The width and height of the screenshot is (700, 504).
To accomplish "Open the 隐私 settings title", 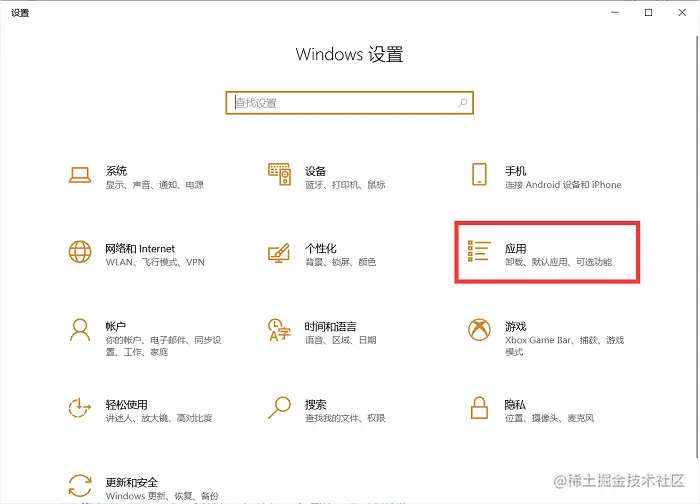I will point(515,404).
